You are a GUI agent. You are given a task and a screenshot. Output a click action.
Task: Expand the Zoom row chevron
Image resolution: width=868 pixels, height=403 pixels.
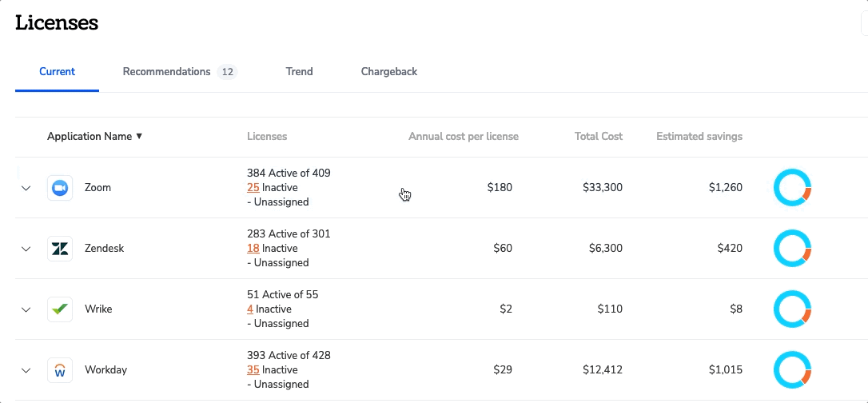click(x=26, y=188)
